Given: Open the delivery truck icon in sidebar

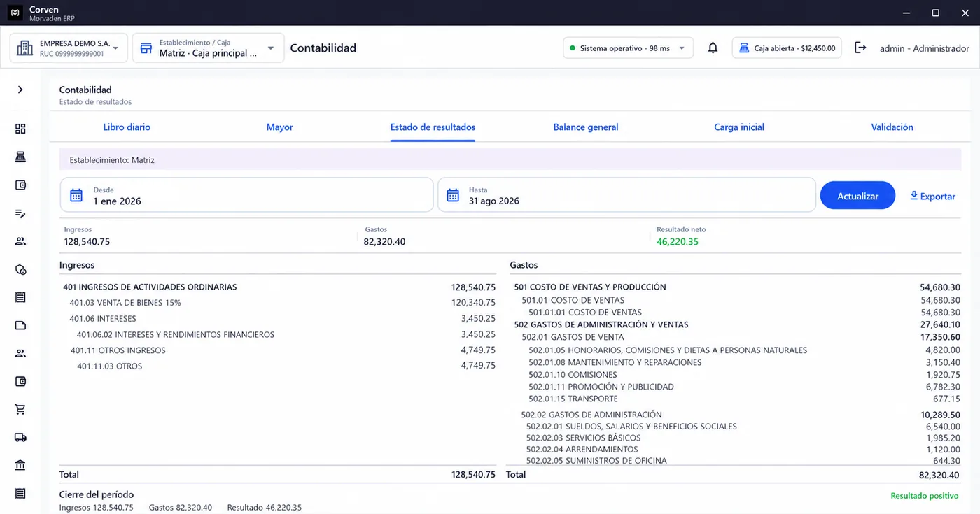Looking at the screenshot, I should [20, 438].
